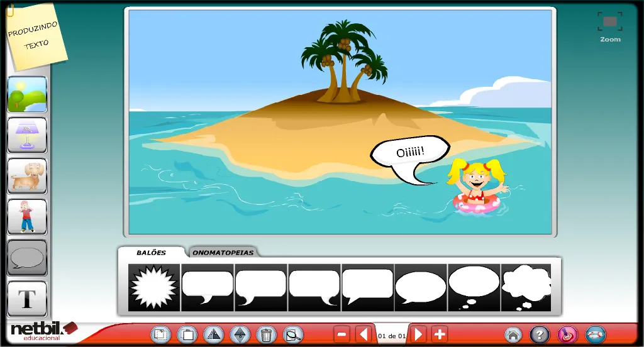Click the pink target mouse icon
Image resolution: width=644 pixels, height=347 pixels.
click(568, 335)
